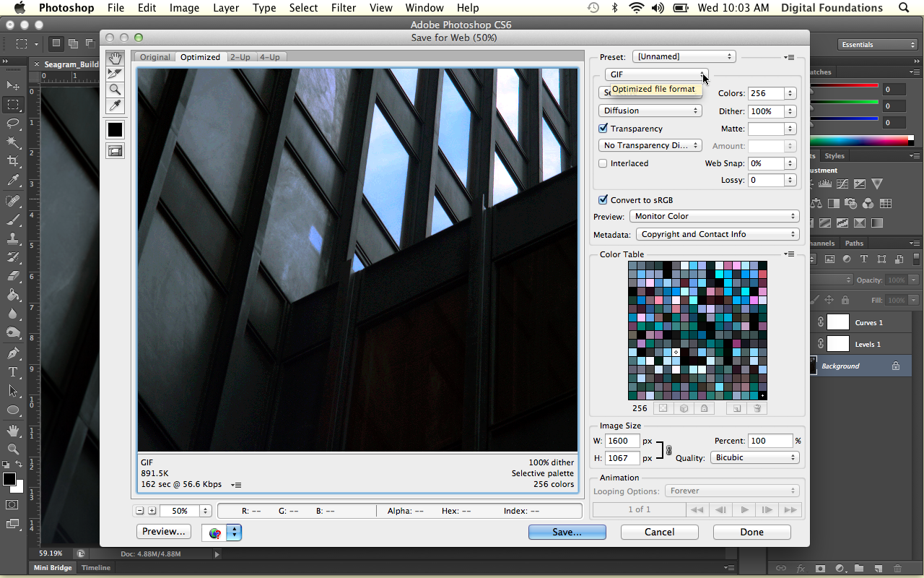Click the black eyedropper color swatch
924x578 pixels.
pyautogui.click(x=115, y=129)
